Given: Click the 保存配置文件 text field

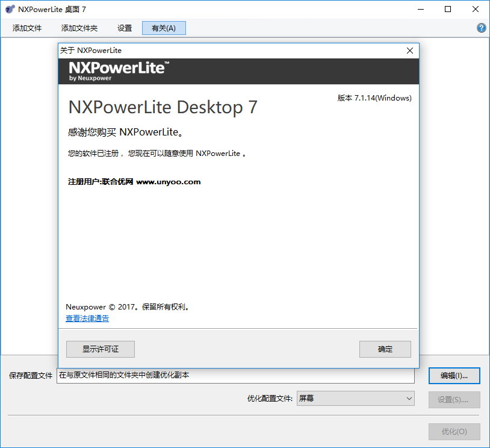Looking at the screenshot, I should (x=235, y=376).
